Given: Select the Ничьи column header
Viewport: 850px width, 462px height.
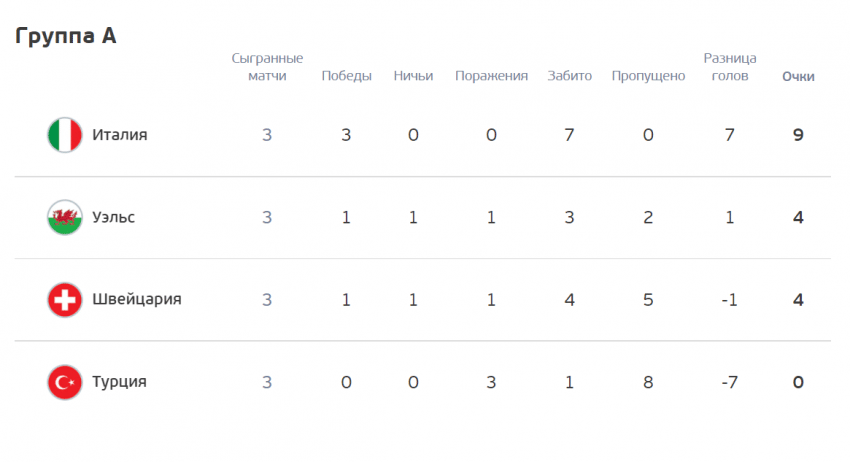Looking at the screenshot, I should (x=413, y=76).
